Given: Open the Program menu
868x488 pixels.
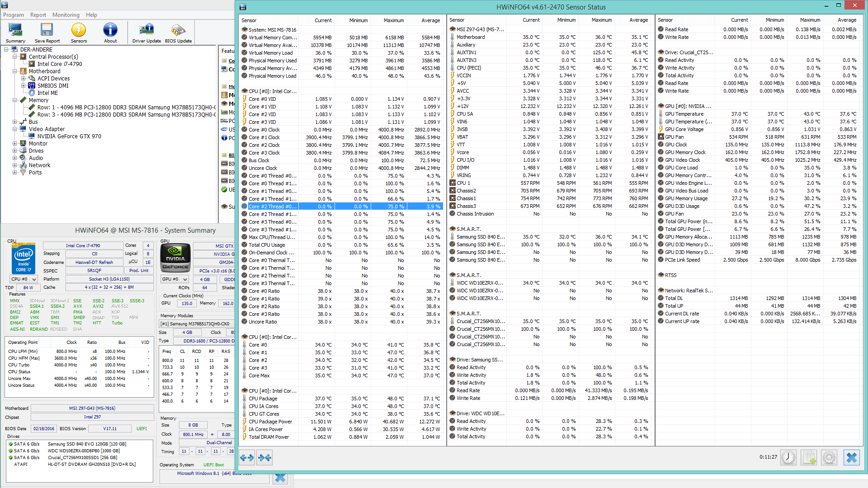Looking at the screenshot, I should (14, 15).
